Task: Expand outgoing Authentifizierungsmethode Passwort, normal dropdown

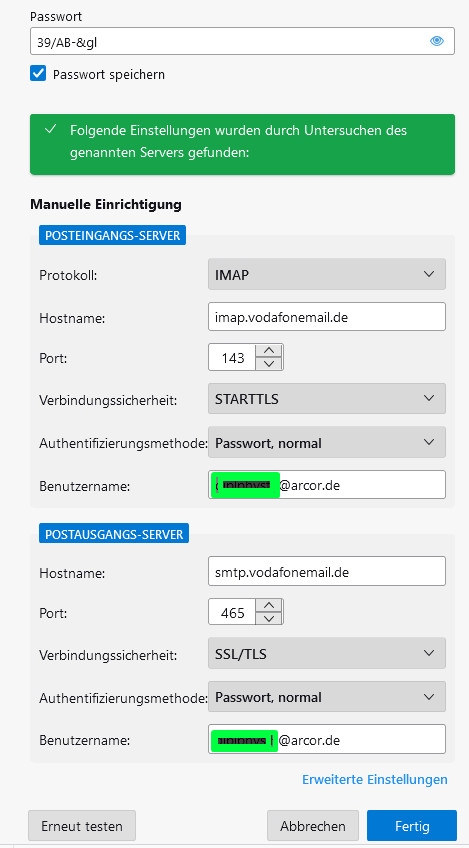Action: [327, 697]
